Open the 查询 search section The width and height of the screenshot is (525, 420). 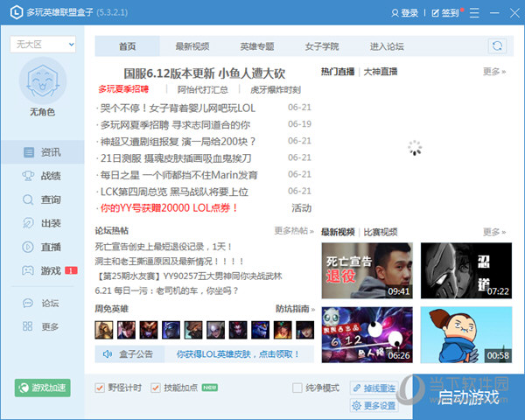click(x=42, y=199)
